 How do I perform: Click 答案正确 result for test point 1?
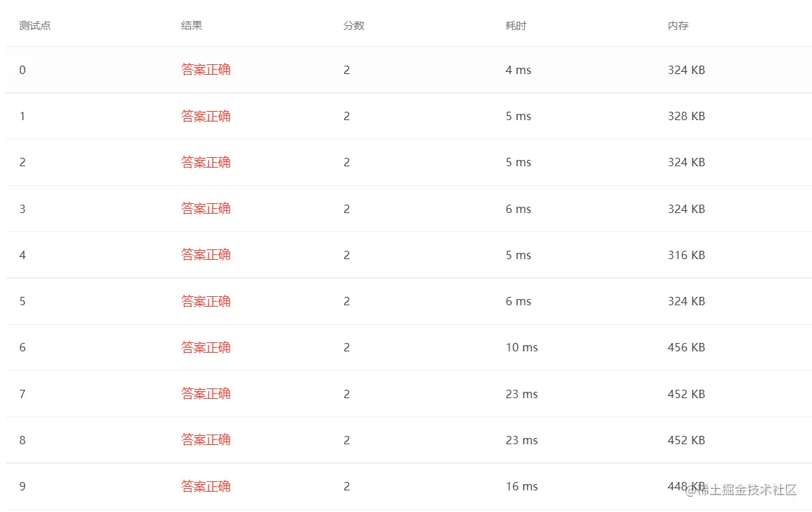point(206,116)
